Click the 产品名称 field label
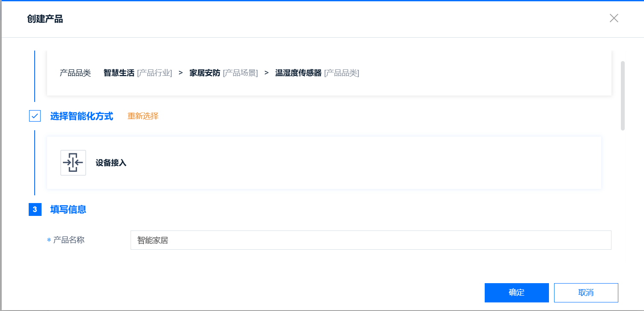The height and width of the screenshot is (311, 644). [x=69, y=240]
